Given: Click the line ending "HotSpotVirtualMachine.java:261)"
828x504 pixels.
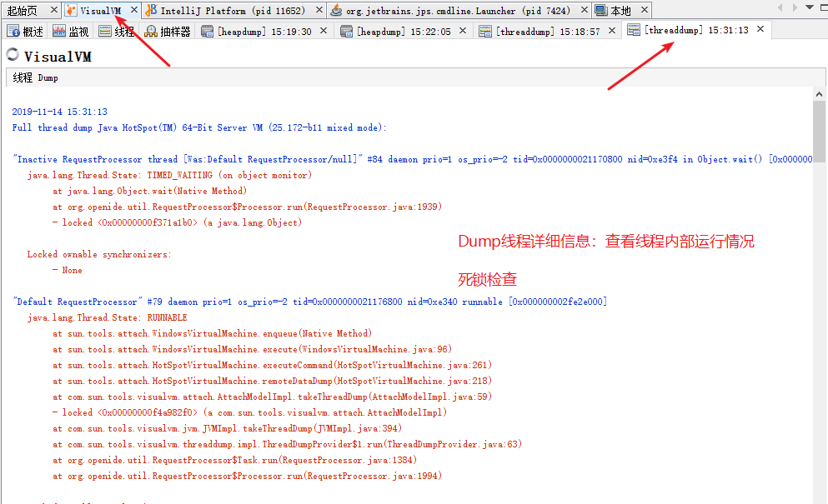Looking at the screenshot, I should pos(273,365).
